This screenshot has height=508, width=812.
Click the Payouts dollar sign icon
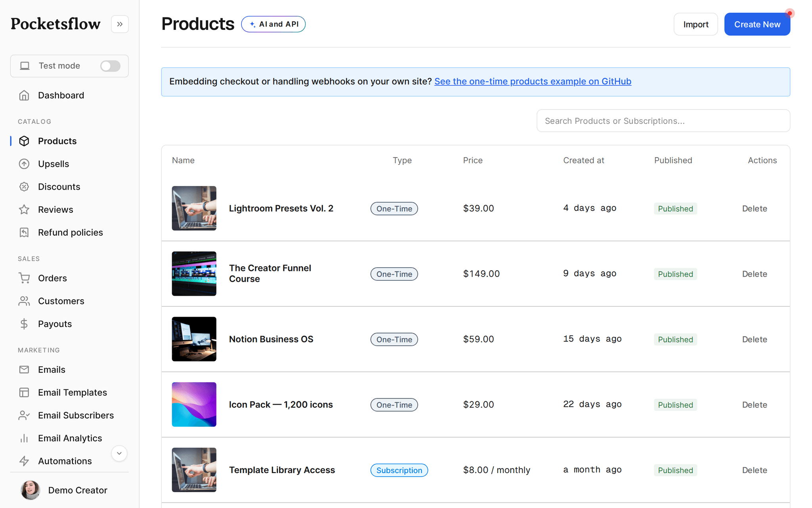point(24,324)
